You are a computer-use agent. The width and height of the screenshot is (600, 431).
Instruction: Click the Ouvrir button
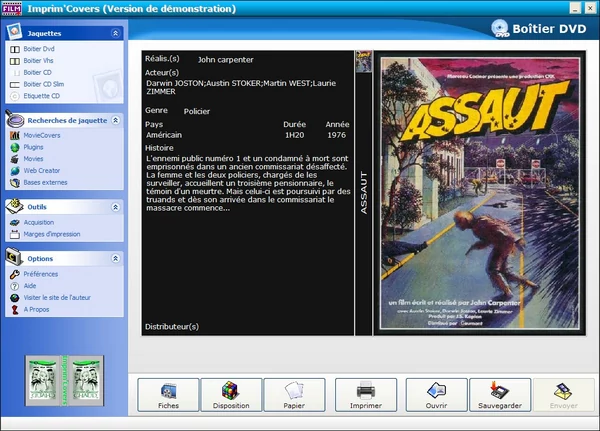point(436,395)
